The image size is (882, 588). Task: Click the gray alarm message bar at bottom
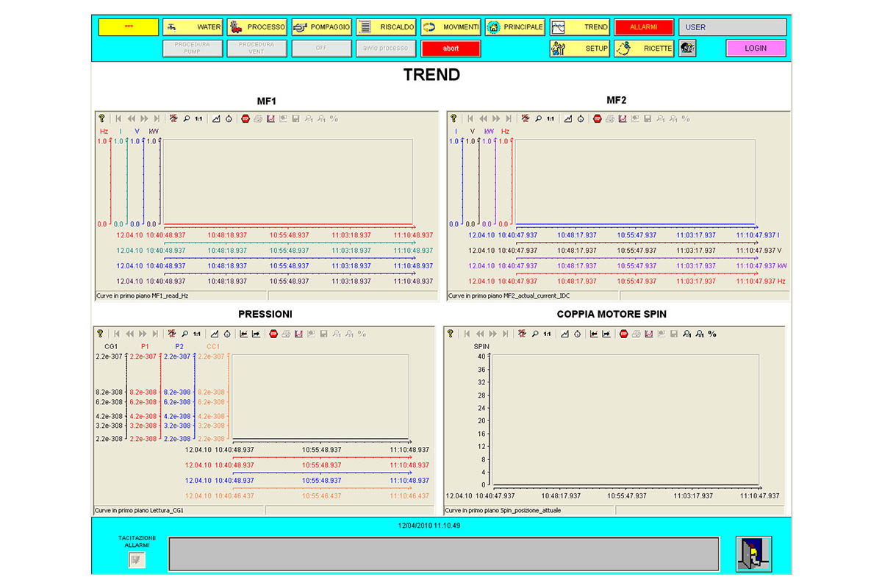click(443, 553)
